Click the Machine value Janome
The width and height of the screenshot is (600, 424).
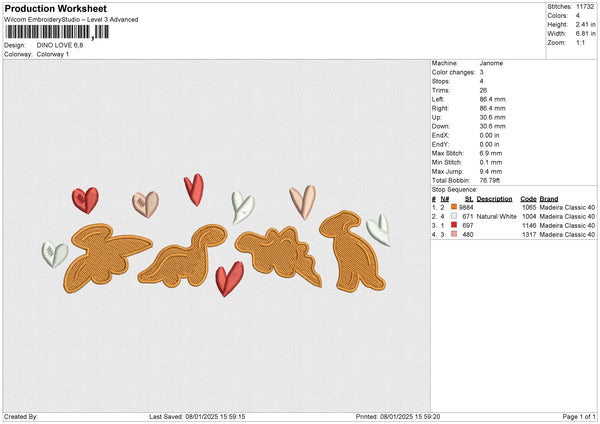[x=491, y=63]
